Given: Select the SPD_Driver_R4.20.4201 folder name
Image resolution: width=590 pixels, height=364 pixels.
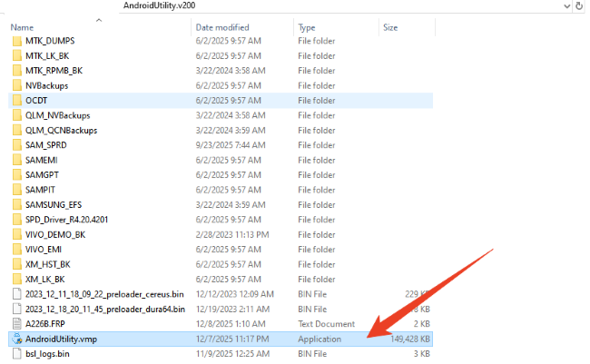Looking at the screenshot, I should [66, 220].
